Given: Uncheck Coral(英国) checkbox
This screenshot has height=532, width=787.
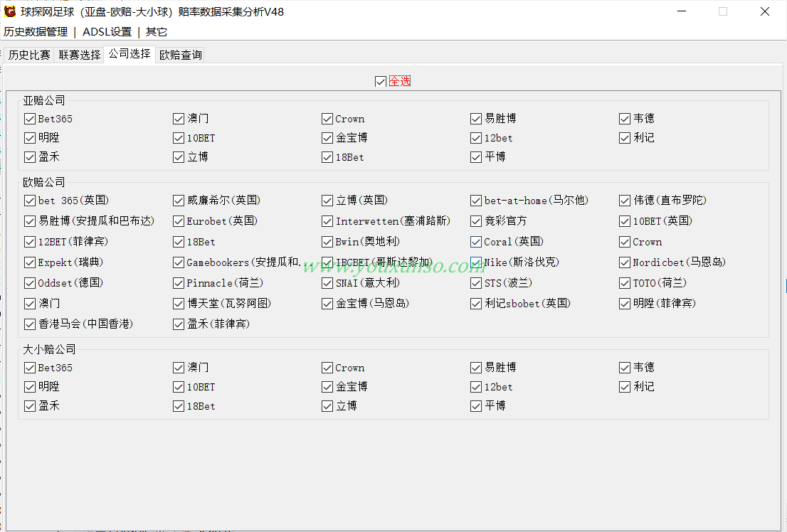Looking at the screenshot, I should pos(476,242).
